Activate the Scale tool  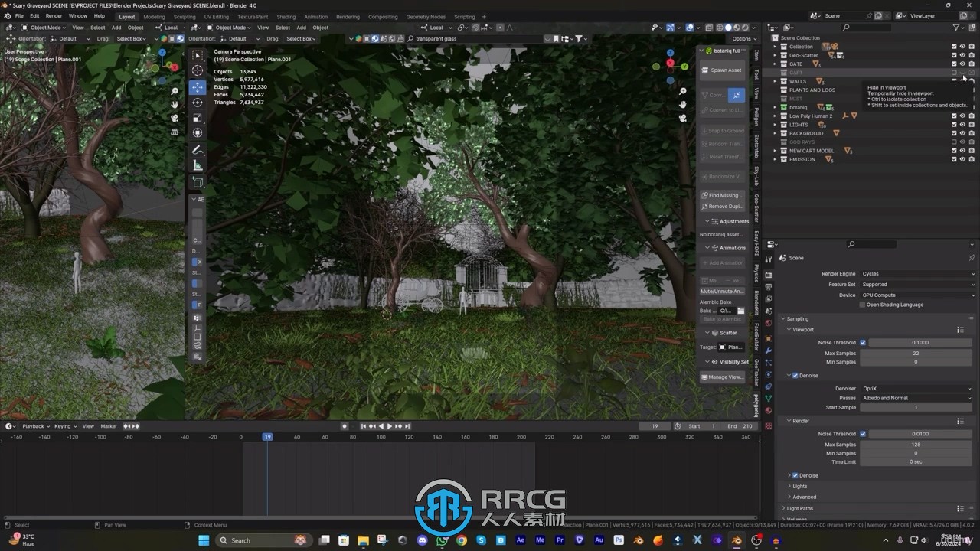[198, 118]
